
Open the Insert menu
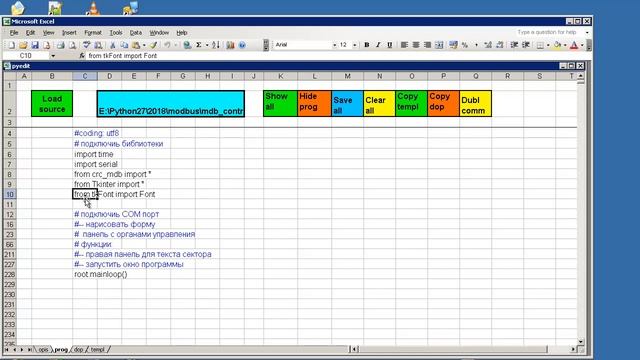point(69,33)
